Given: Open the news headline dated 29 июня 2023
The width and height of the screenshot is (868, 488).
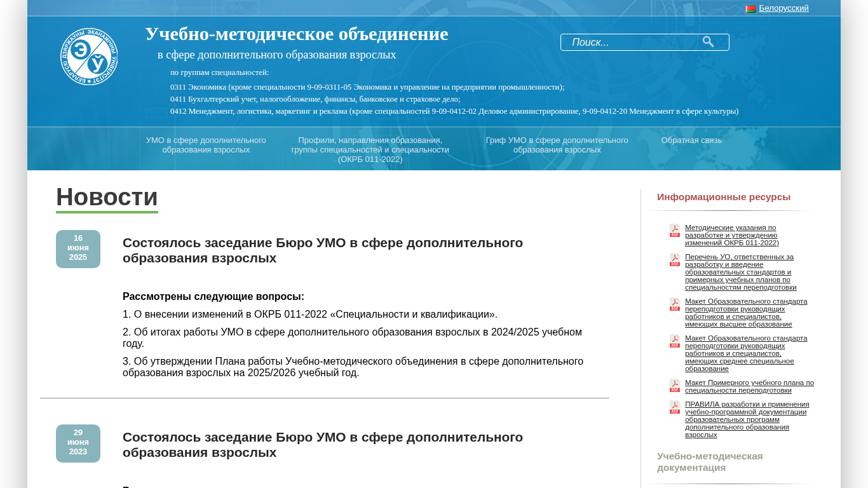Looking at the screenshot, I should pyautogui.click(x=323, y=445).
